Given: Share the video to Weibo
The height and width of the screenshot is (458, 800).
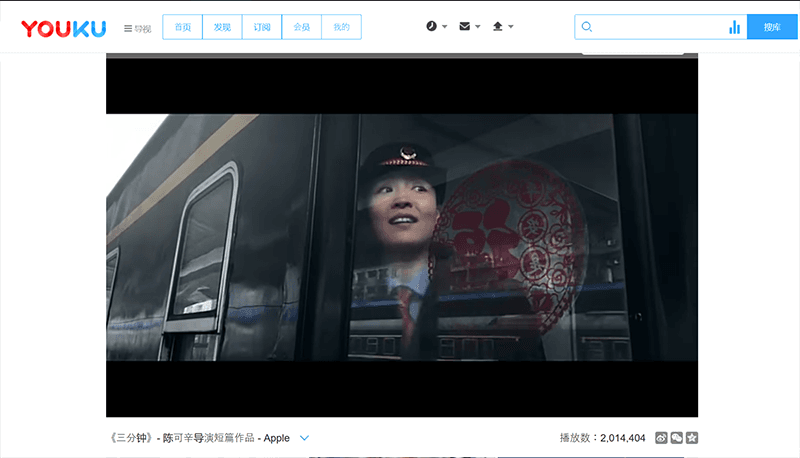Looking at the screenshot, I should (x=661, y=438).
